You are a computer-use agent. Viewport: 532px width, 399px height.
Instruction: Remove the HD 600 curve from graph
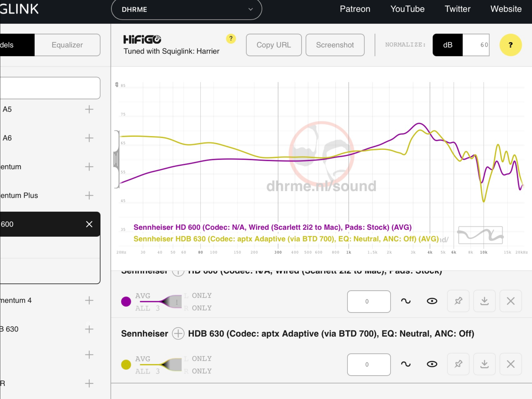pyautogui.click(x=511, y=301)
